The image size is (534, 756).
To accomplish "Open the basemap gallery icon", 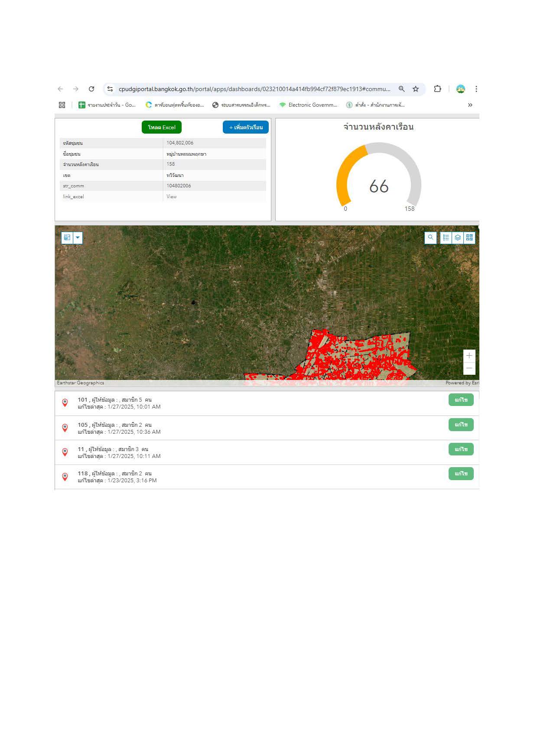I will [x=469, y=237].
